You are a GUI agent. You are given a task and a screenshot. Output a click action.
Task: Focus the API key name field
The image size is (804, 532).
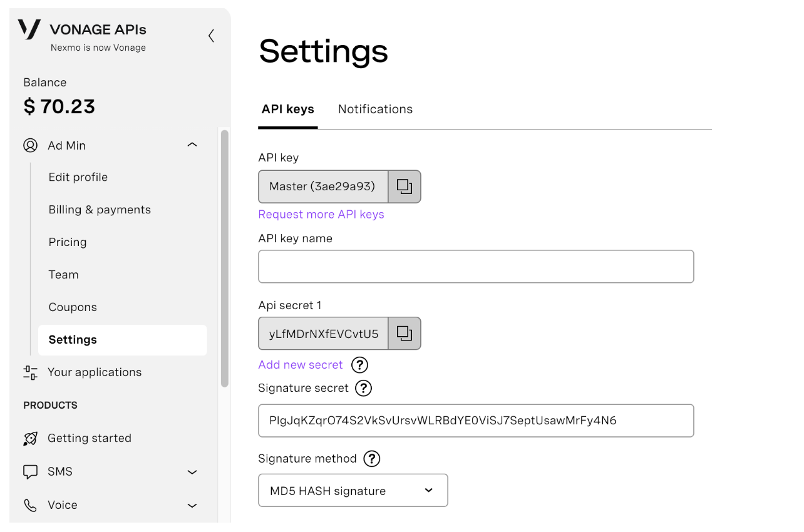point(476,267)
